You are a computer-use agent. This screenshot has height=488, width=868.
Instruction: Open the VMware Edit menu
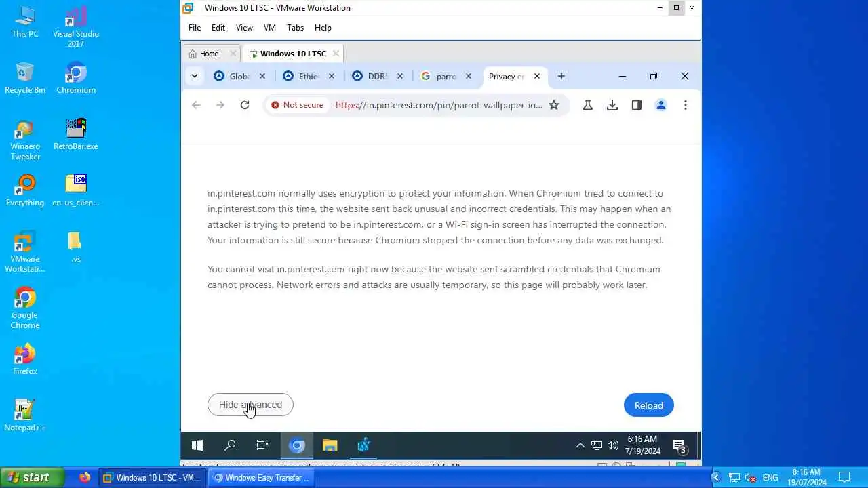218,28
